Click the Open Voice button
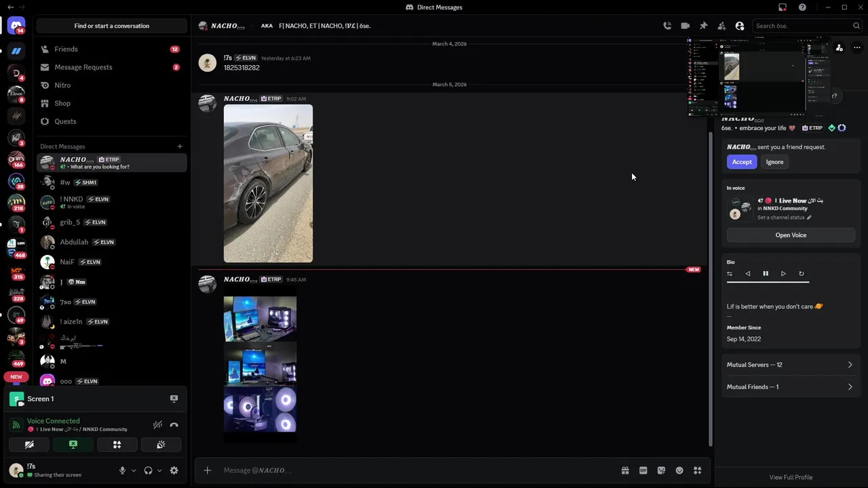 [x=791, y=235]
